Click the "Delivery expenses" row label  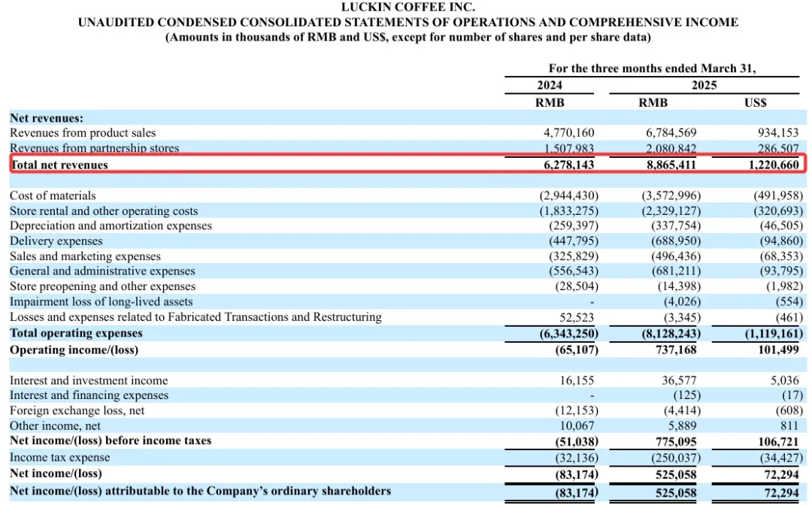click(x=56, y=241)
